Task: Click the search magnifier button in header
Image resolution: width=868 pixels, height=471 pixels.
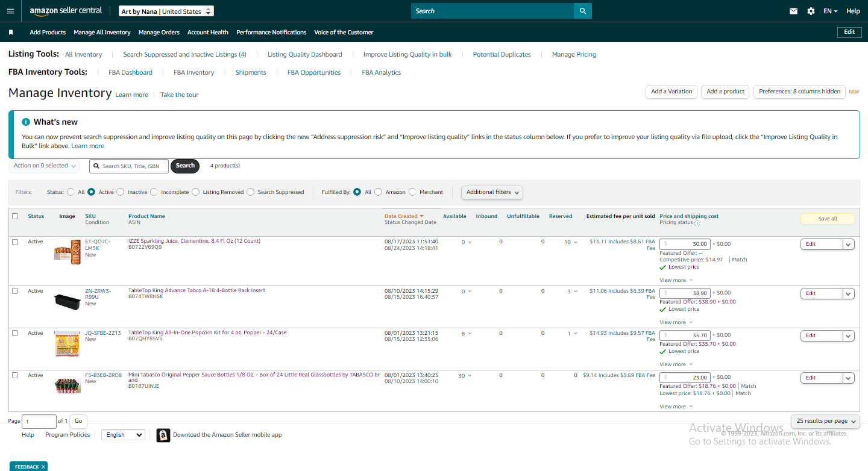Action: [x=582, y=11]
